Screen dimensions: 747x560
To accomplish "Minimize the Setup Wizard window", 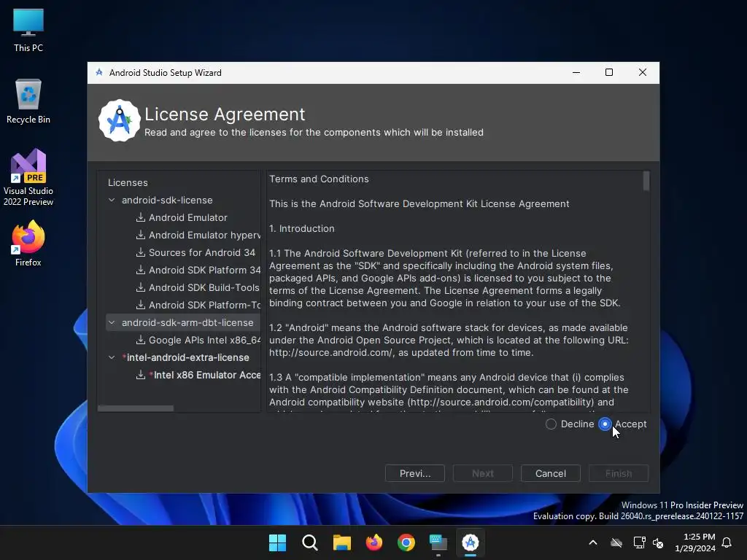I will coord(576,72).
